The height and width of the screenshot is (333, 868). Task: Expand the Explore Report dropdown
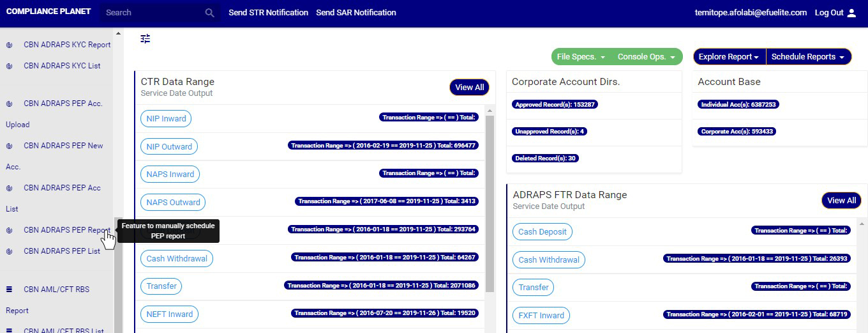coord(729,57)
